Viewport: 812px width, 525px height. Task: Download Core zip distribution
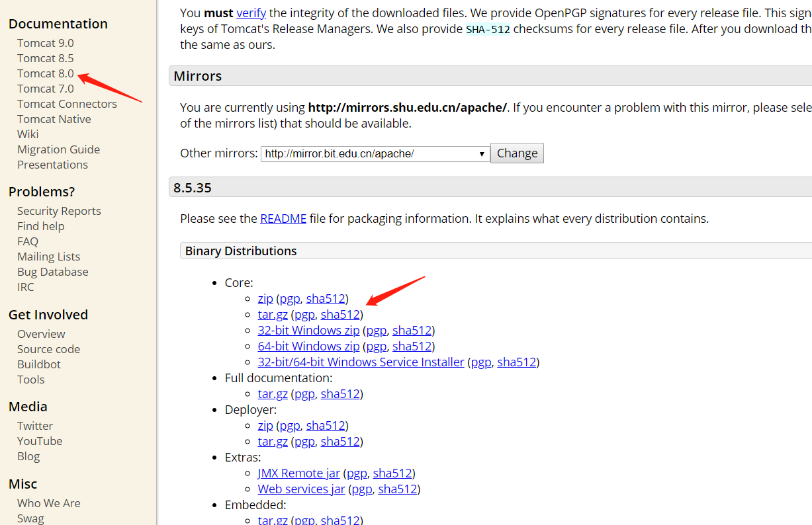point(265,299)
